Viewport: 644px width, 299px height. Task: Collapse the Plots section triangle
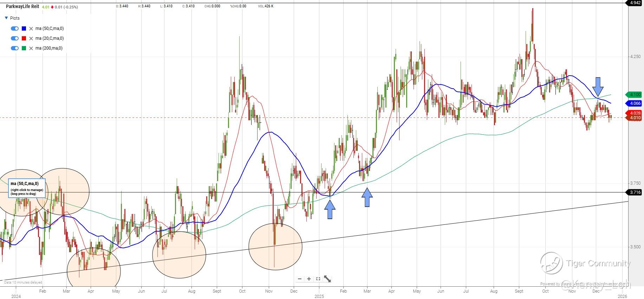6,18
